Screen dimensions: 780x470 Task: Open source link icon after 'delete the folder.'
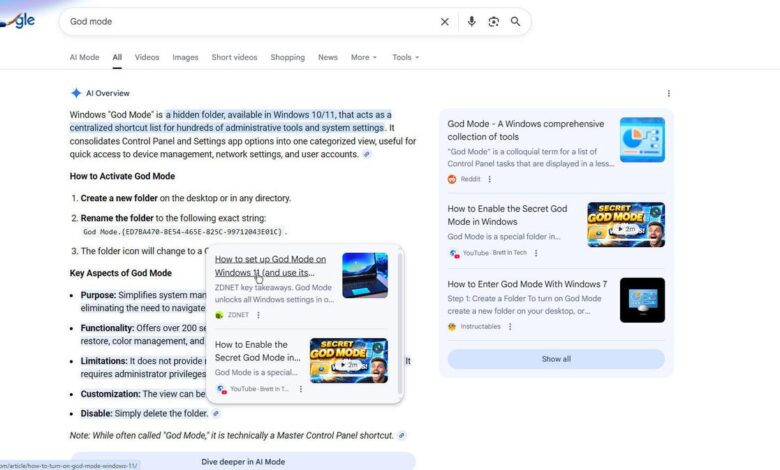coord(216,413)
